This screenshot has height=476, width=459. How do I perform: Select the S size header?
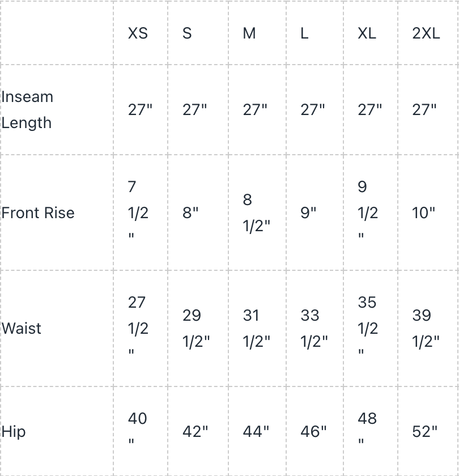click(187, 33)
